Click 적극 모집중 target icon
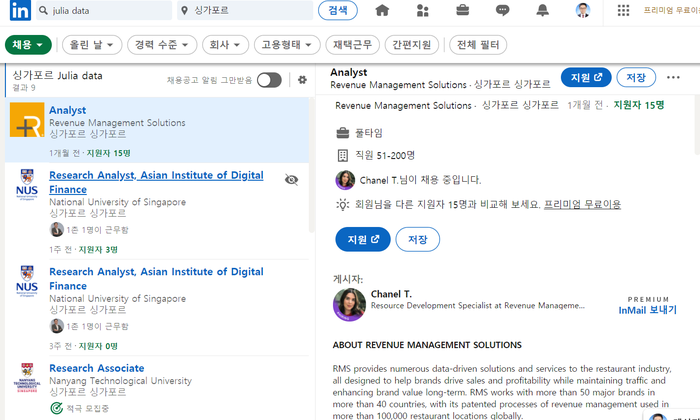This screenshot has width=700, height=420. point(56,408)
